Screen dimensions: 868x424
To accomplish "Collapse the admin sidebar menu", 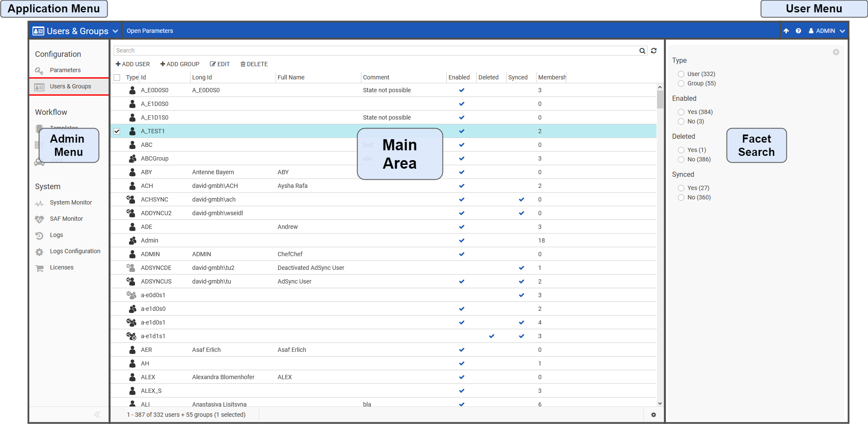I will click(97, 415).
